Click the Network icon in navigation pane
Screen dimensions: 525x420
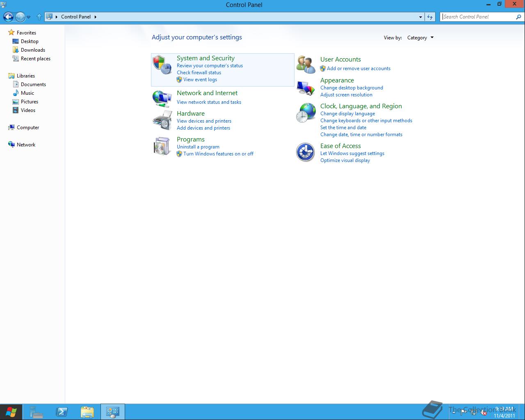pos(11,145)
